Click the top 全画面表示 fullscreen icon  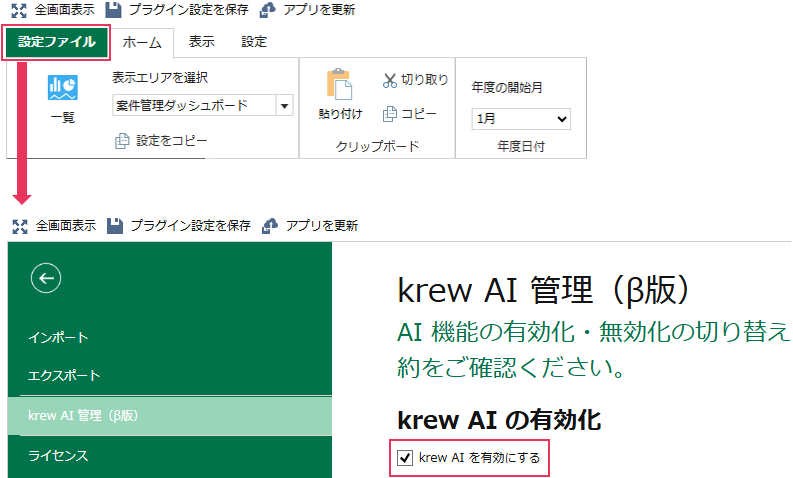pyautogui.click(x=18, y=9)
